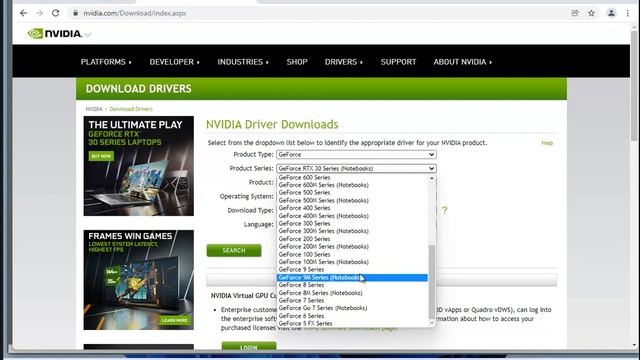Click the BUY NOW button on laptop ad
The image size is (640, 360).
tap(101, 156)
